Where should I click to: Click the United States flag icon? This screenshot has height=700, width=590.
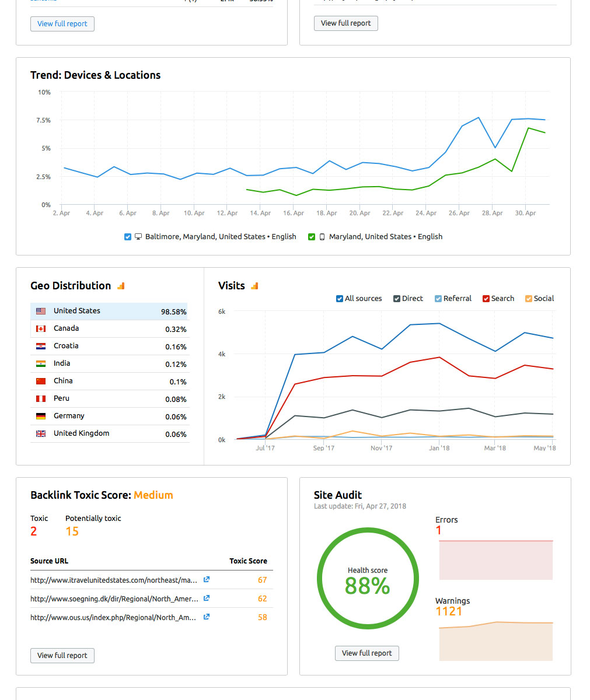41,311
